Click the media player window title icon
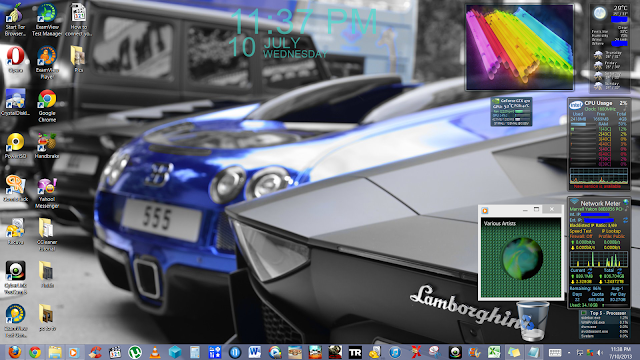 tap(485, 211)
